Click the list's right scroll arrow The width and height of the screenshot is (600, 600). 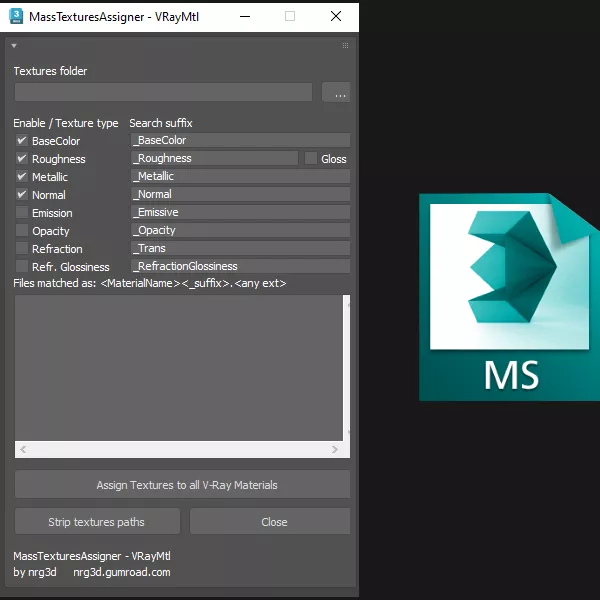point(335,449)
